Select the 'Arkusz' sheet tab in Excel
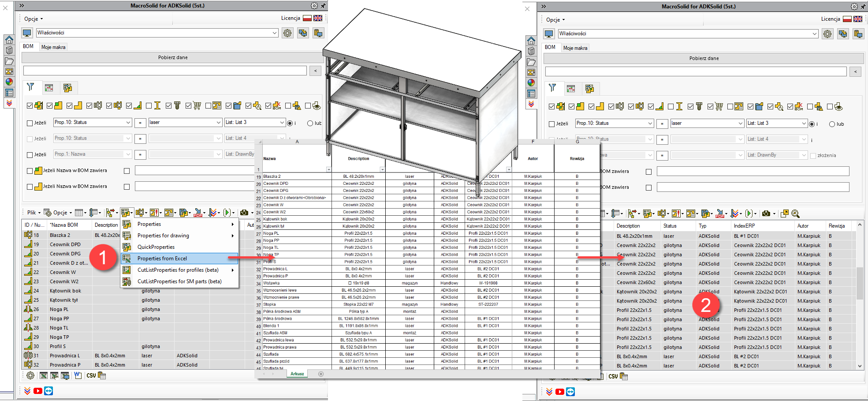This screenshot has width=868, height=401. pyautogui.click(x=297, y=374)
